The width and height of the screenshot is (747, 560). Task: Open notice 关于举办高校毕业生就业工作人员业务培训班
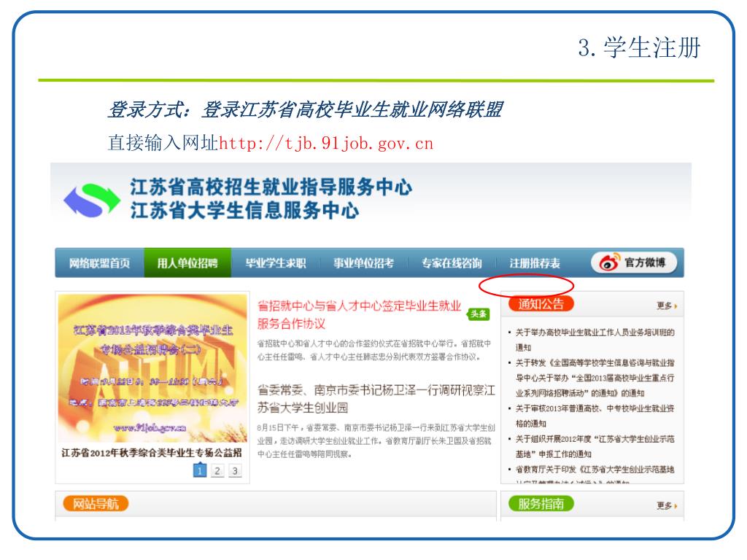pos(595,340)
